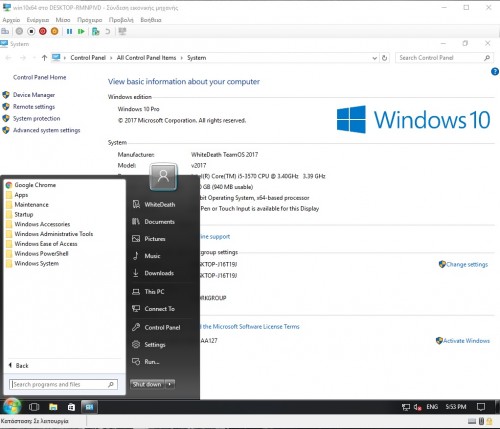This screenshot has width=500, height=429.
Task: Click the green start/resume VM icon
Action: tap(81, 31)
